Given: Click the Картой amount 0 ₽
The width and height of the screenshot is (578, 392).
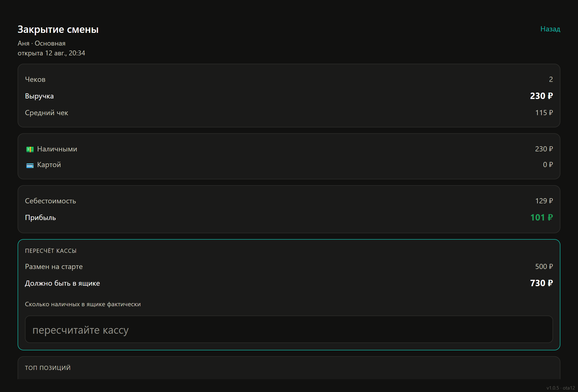Looking at the screenshot, I should pos(548,165).
